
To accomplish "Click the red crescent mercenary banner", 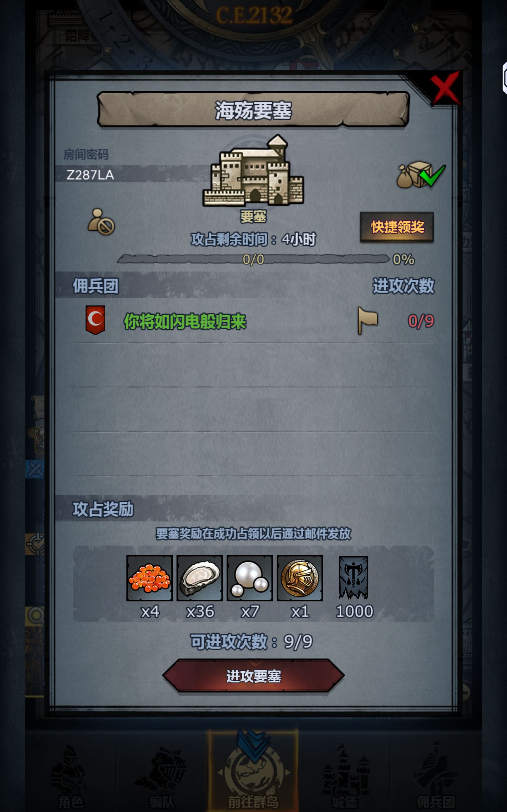I will click(x=96, y=320).
